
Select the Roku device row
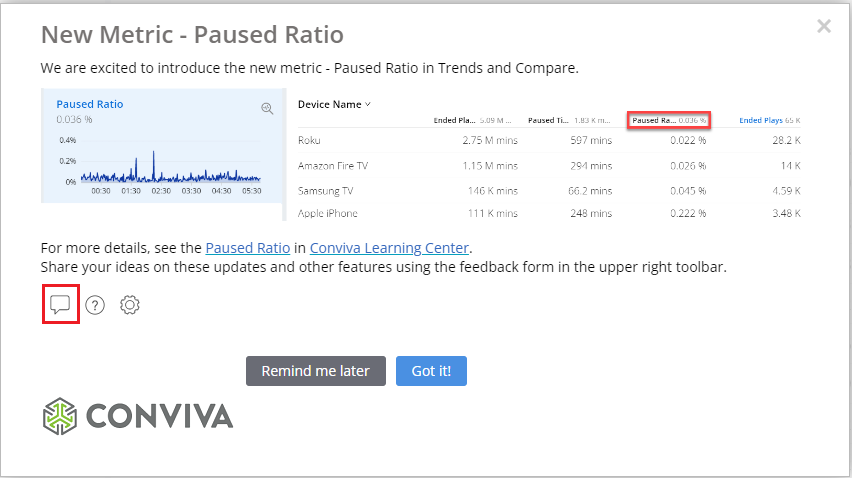tap(309, 141)
